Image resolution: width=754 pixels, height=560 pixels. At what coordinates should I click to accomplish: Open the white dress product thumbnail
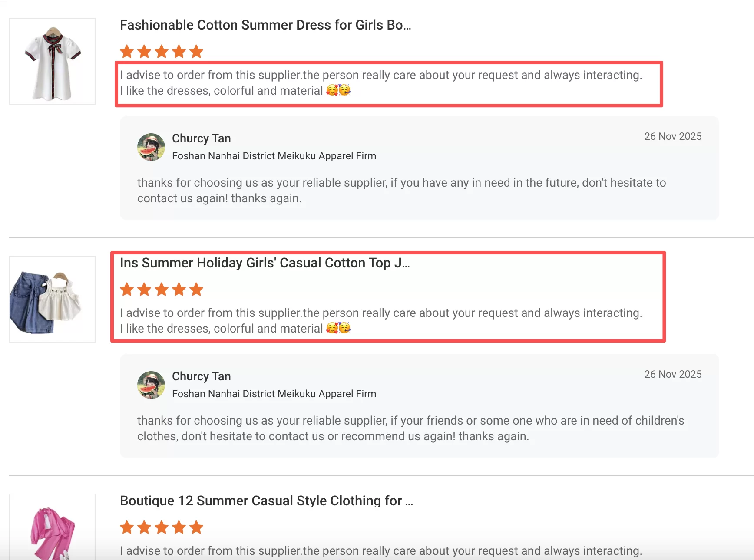pyautogui.click(x=52, y=61)
